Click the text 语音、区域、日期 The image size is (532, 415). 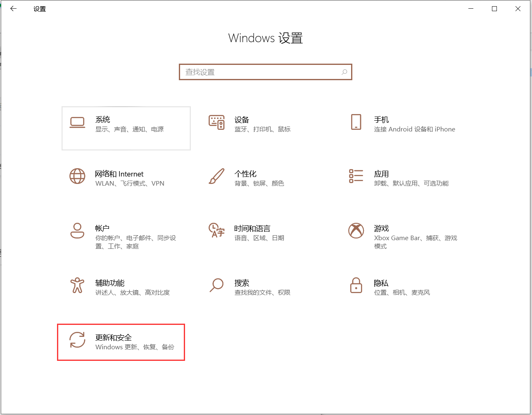tap(259, 238)
